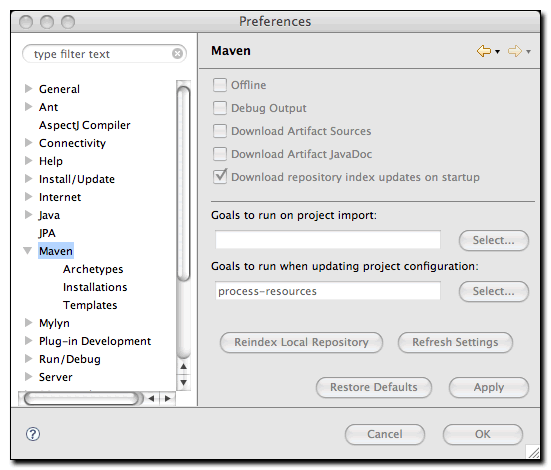
Task: Open the back history dropdown arrow
Action: click(497, 52)
